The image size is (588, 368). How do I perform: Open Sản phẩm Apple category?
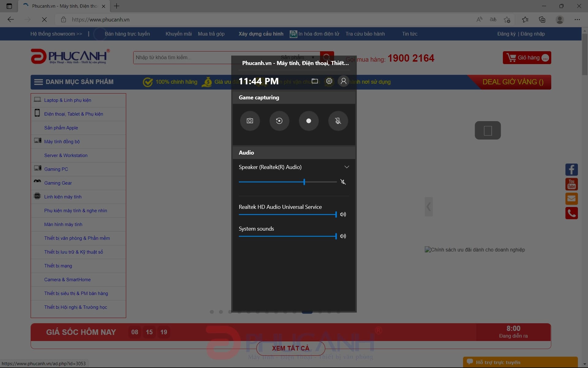click(78, 128)
